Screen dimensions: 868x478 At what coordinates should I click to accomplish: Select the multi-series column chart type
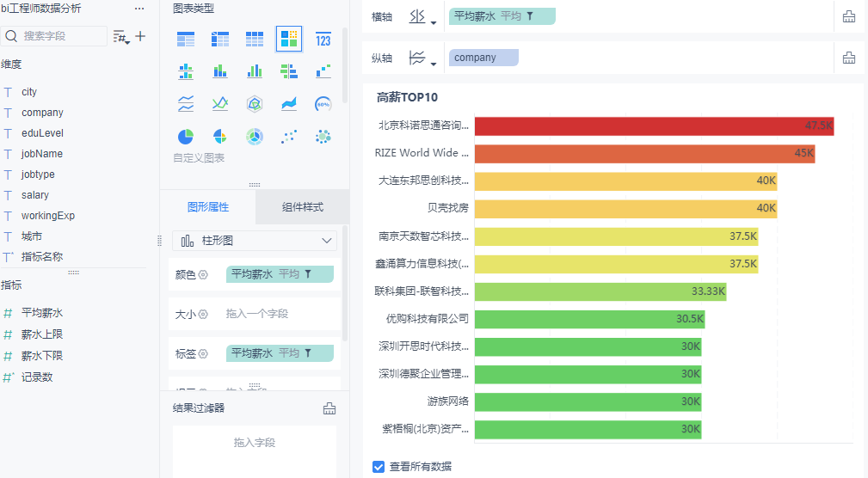[255, 71]
